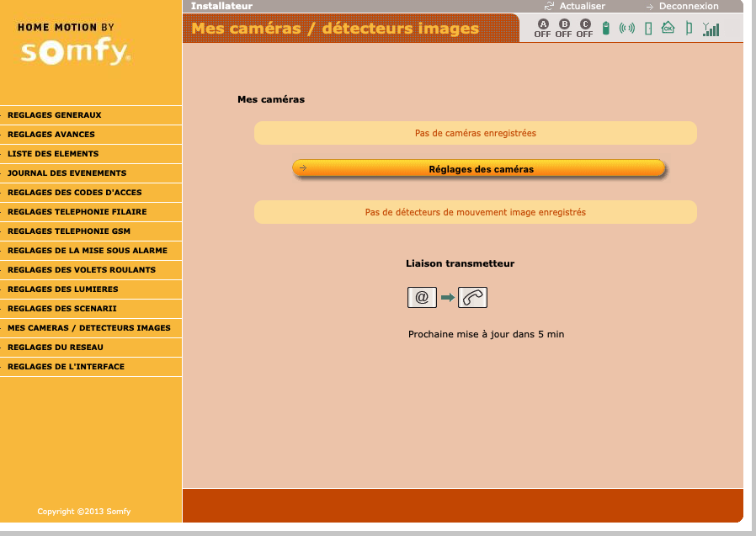Open the Réglages des caméras button

click(x=480, y=169)
